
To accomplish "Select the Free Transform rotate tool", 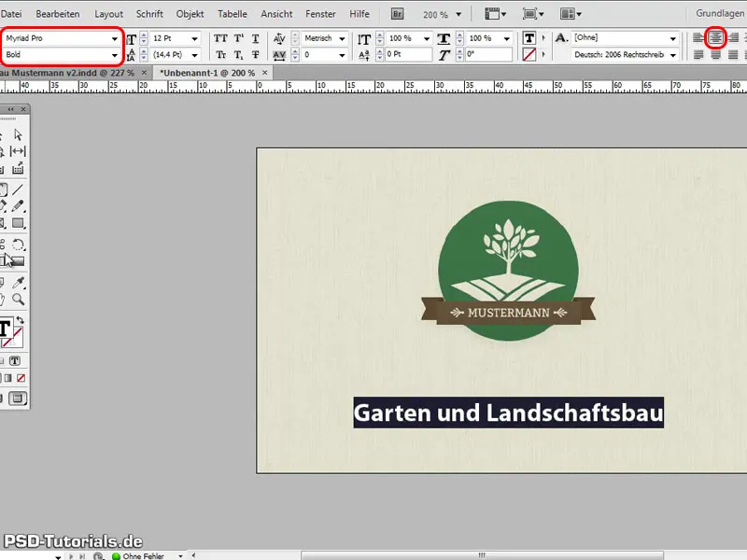I will (18, 245).
